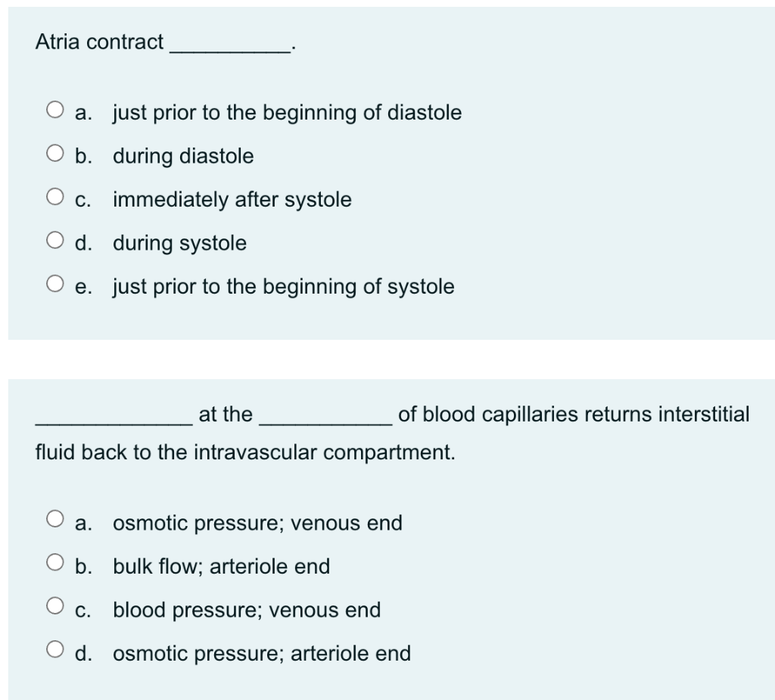The height and width of the screenshot is (700, 775).
Task: Click the text 'during systole'
Action: 179,243
